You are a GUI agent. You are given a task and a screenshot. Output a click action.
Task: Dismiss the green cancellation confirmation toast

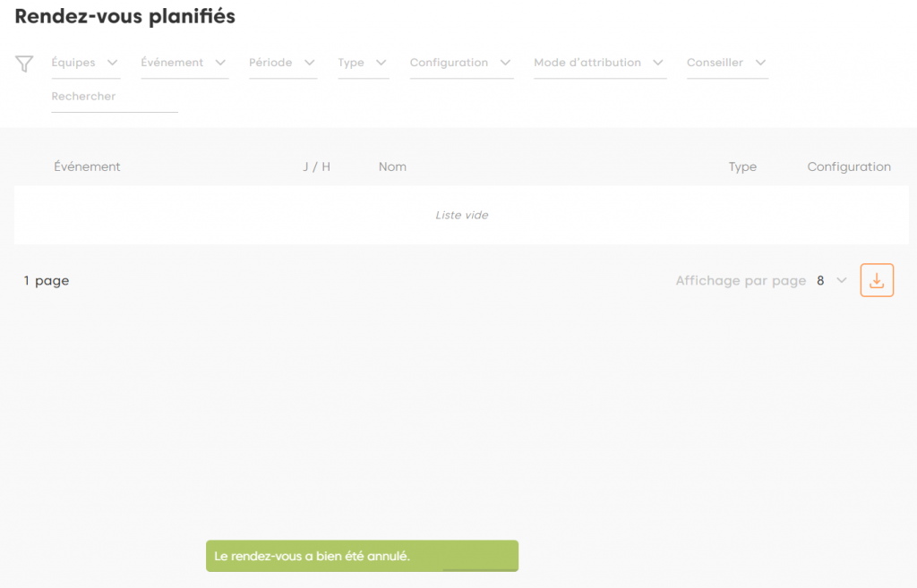(x=362, y=556)
